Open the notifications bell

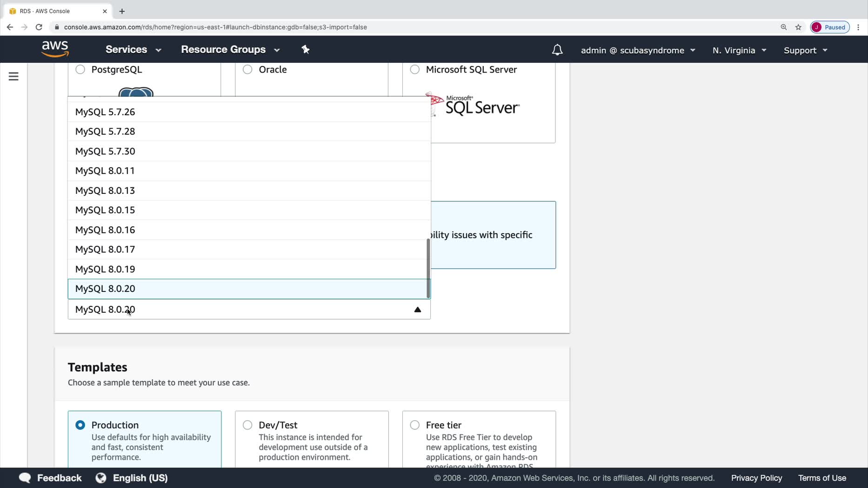[x=557, y=50]
